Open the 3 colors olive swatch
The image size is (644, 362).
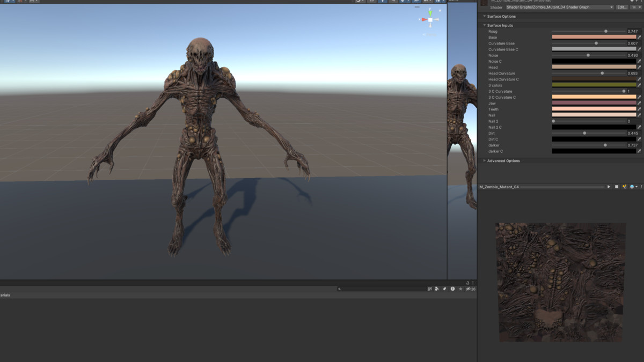tap(594, 85)
